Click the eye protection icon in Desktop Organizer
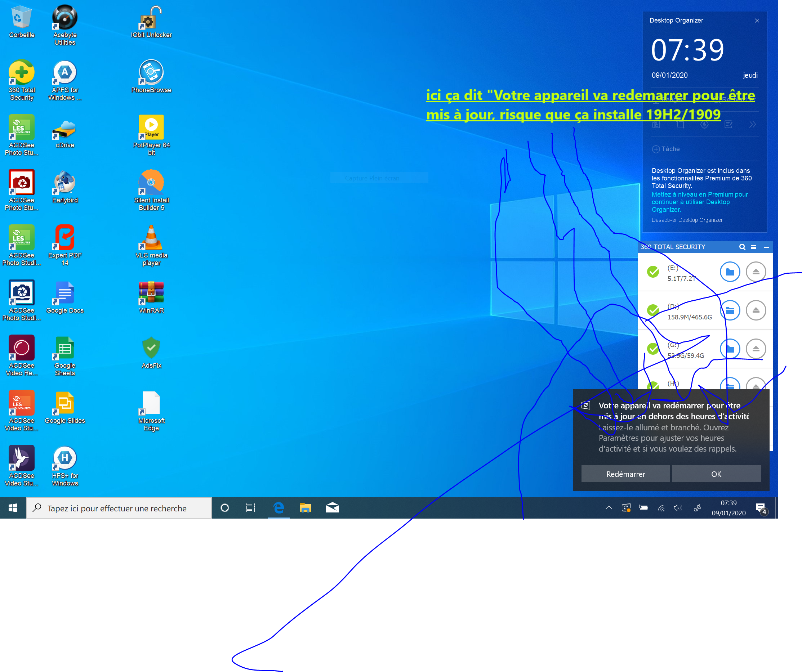Image resolution: width=802 pixels, height=672 pixels. pos(705,125)
